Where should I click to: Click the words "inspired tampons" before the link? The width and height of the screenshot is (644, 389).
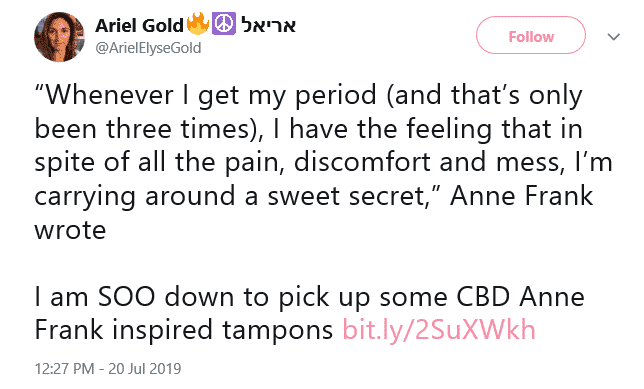pos(222,331)
